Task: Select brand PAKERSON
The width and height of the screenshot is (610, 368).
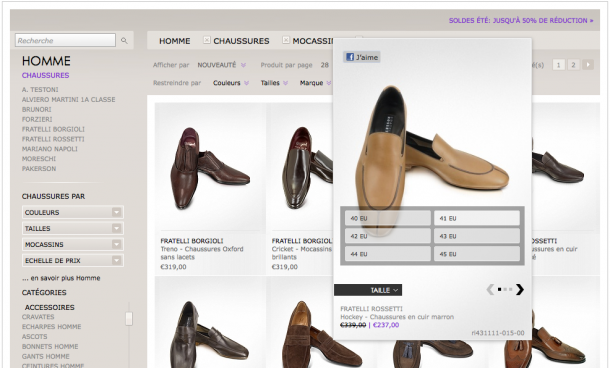Action: pyautogui.click(x=39, y=168)
